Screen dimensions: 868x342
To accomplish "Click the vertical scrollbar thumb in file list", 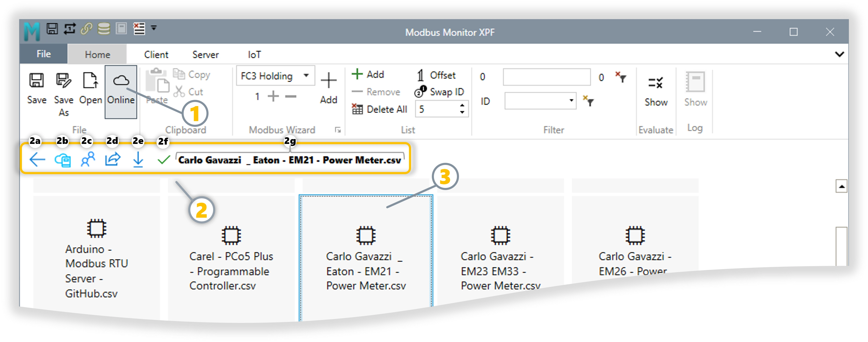I will tap(841, 246).
